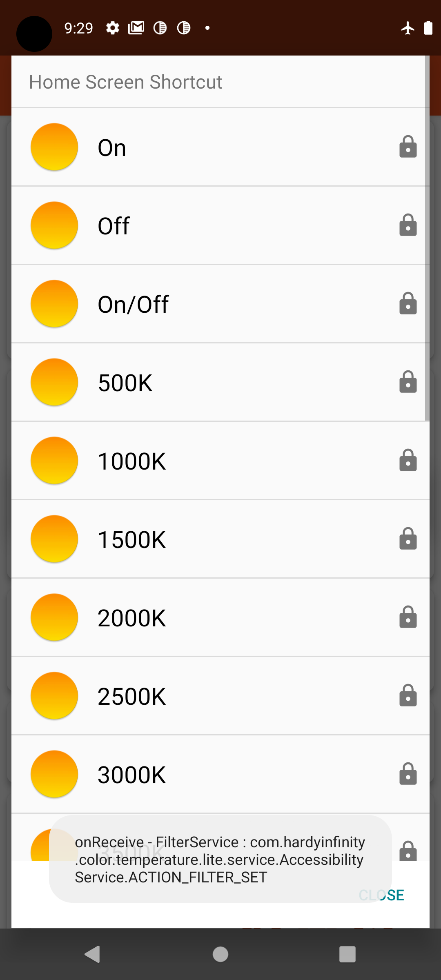Click the dialog's vertical scrollbar
The width and height of the screenshot is (441, 980).
pos(427,238)
